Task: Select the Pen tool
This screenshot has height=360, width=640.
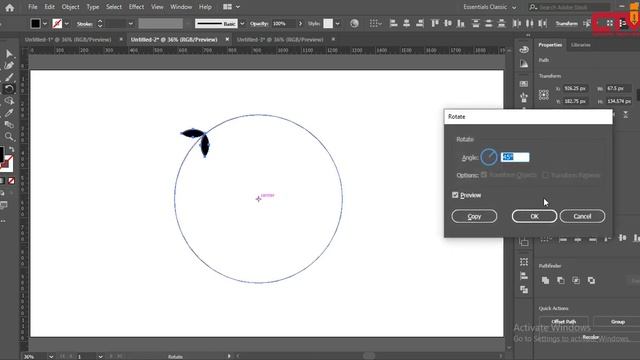Action: click(x=9, y=65)
